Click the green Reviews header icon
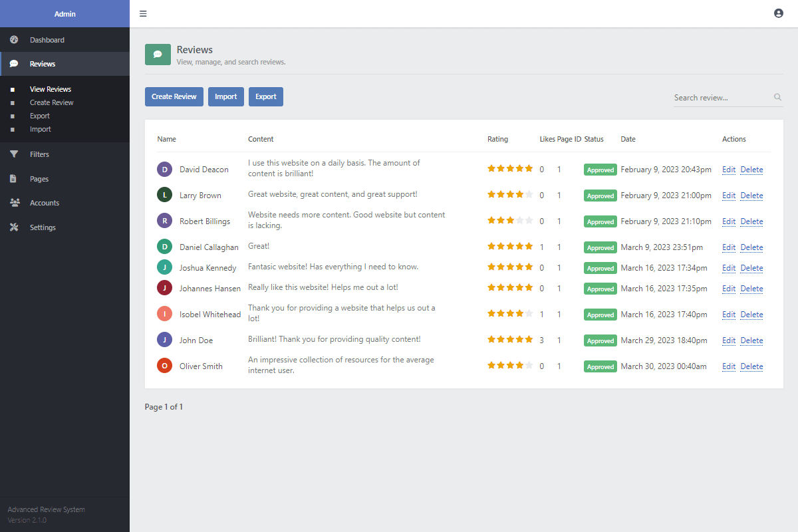Image resolution: width=798 pixels, height=532 pixels. (158, 55)
